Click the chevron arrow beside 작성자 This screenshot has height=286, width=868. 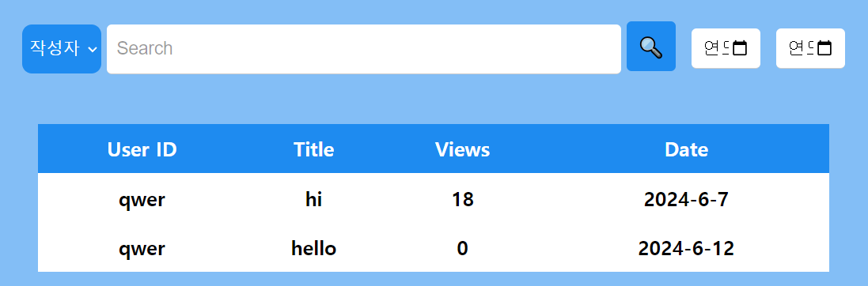(93, 49)
